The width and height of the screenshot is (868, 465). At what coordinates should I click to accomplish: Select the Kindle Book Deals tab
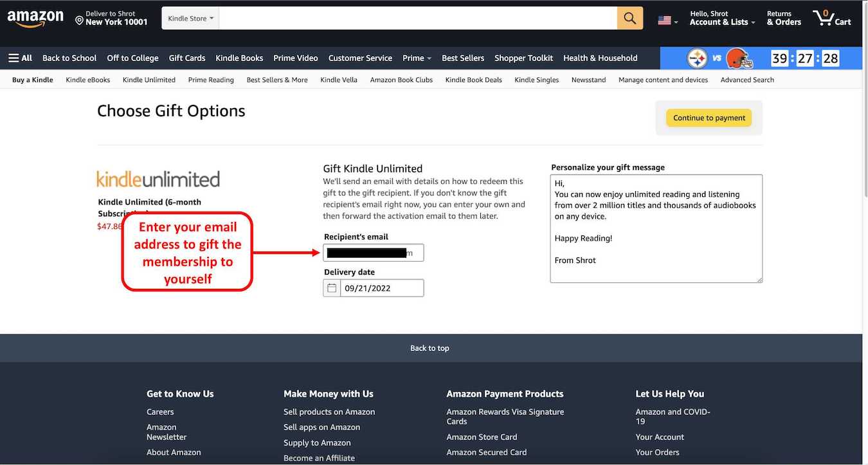(473, 80)
